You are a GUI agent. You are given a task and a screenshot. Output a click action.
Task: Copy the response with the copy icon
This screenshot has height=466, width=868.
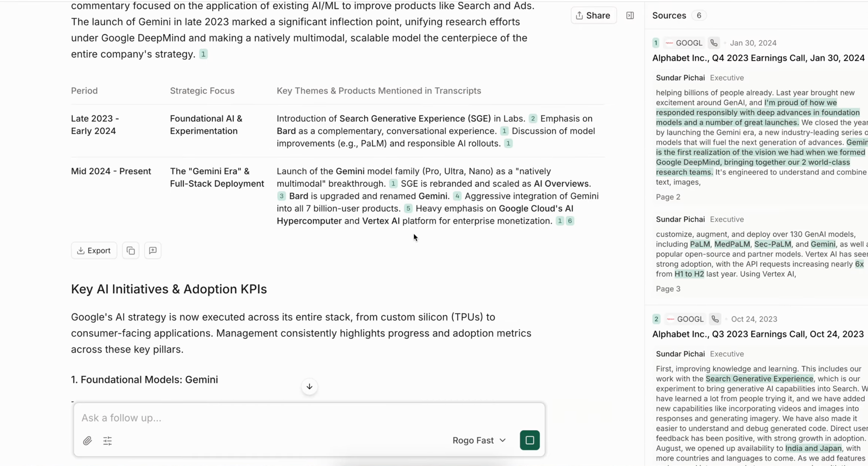click(x=131, y=251)
